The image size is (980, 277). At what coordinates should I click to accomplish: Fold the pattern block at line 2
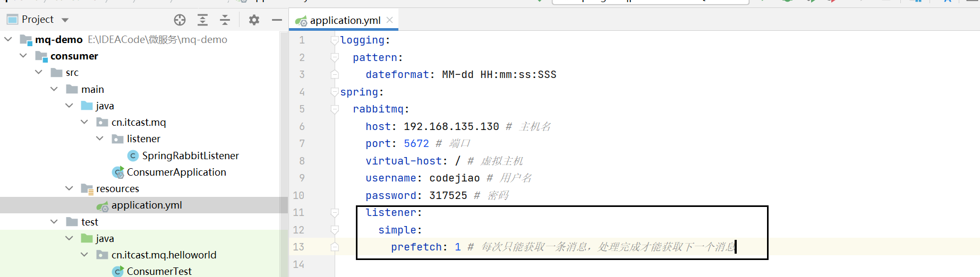[x=335, y=57]
